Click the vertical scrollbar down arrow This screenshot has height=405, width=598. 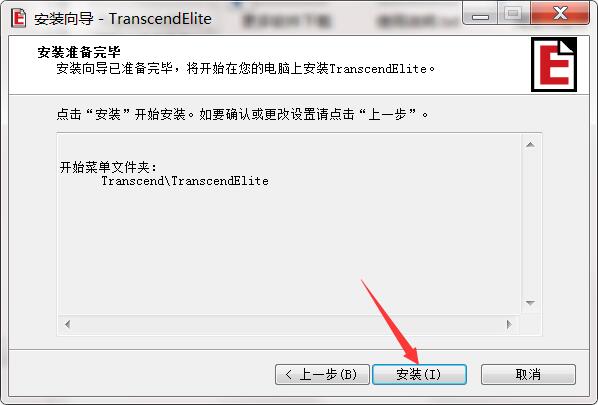[530, 303]
